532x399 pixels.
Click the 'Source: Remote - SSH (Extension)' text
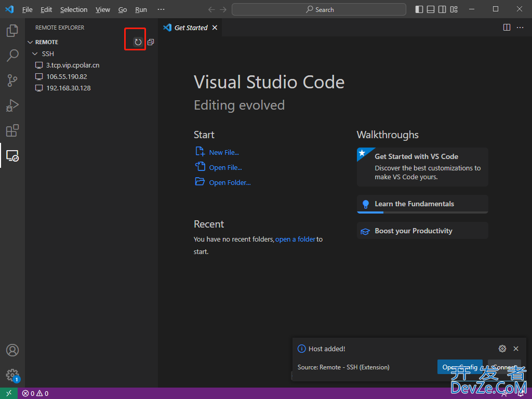click(x=343, y=367)
